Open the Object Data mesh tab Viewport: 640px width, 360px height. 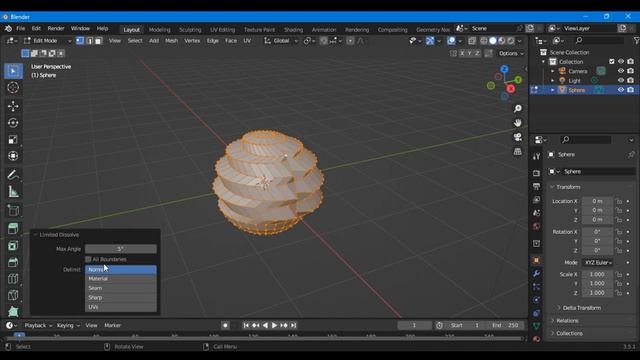(536, 326)
